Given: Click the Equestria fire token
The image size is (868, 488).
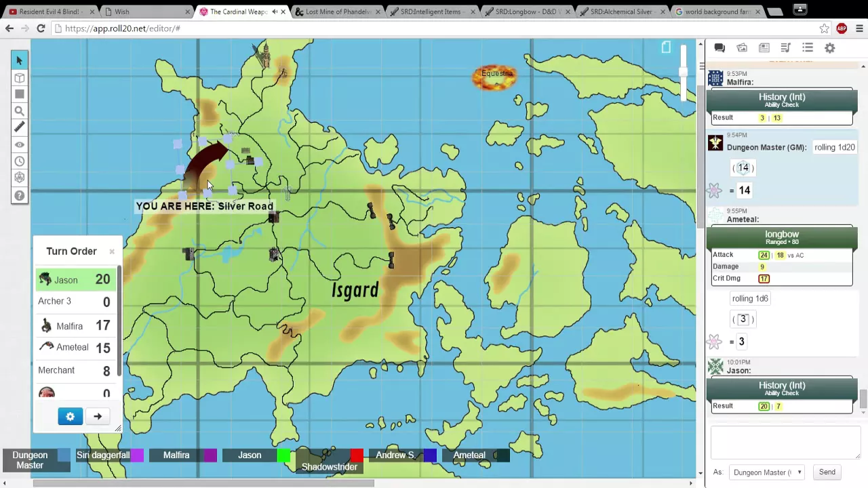Looking at the screenshot, I should [x=495, y=78].
